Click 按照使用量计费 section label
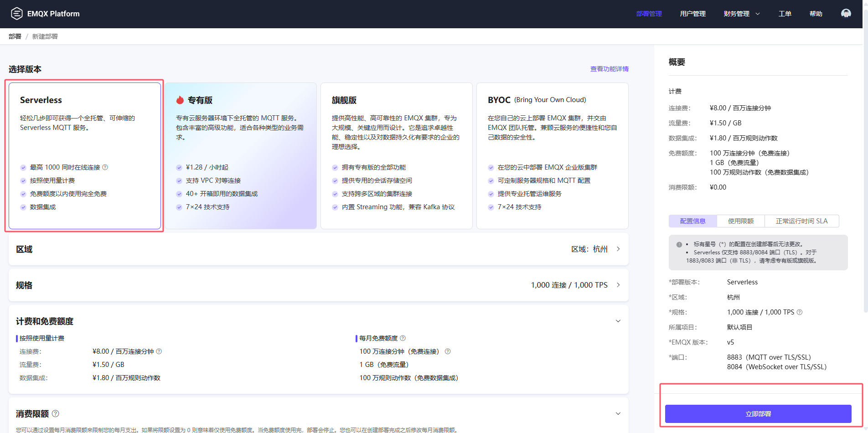Screen dimensions: 868x433 42,338
